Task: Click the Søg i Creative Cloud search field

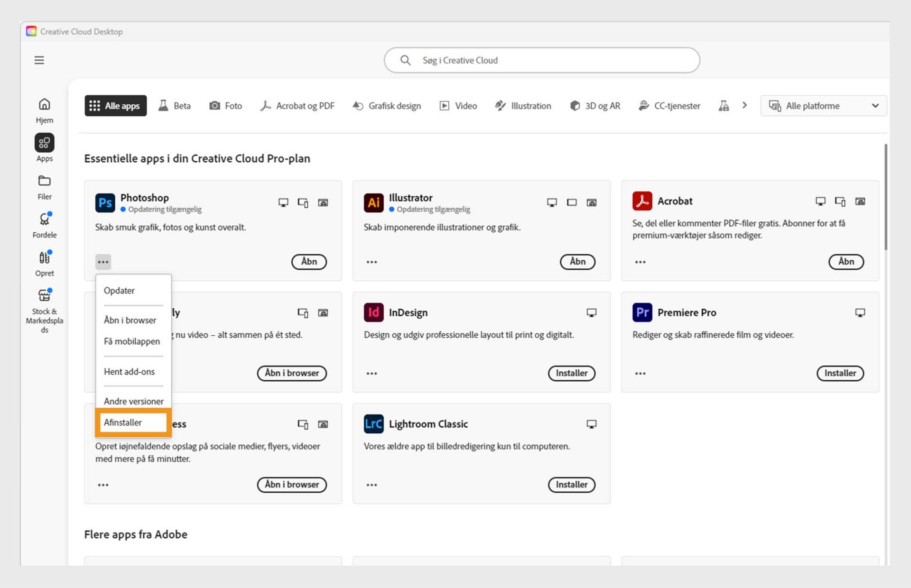Action: coord(542,60)
